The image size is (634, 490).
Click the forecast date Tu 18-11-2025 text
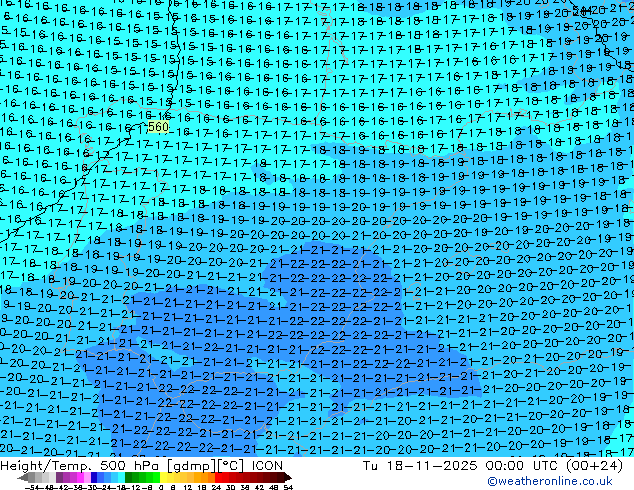coord(420,466)
